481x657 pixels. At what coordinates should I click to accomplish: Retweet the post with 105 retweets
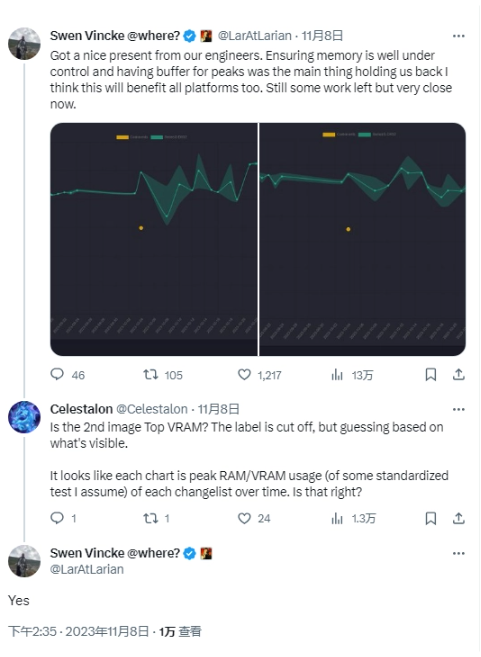(150, 374)
